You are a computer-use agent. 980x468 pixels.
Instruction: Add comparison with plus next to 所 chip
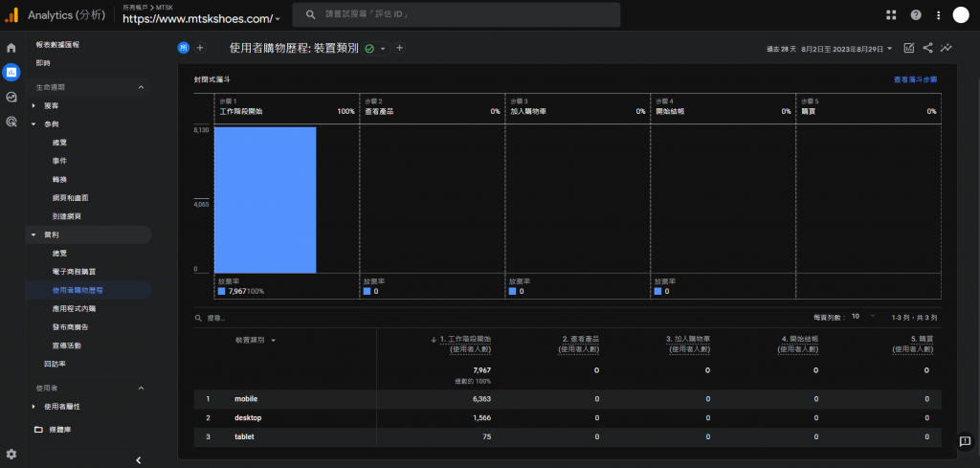pyautogui.click(x=199, y=48)
